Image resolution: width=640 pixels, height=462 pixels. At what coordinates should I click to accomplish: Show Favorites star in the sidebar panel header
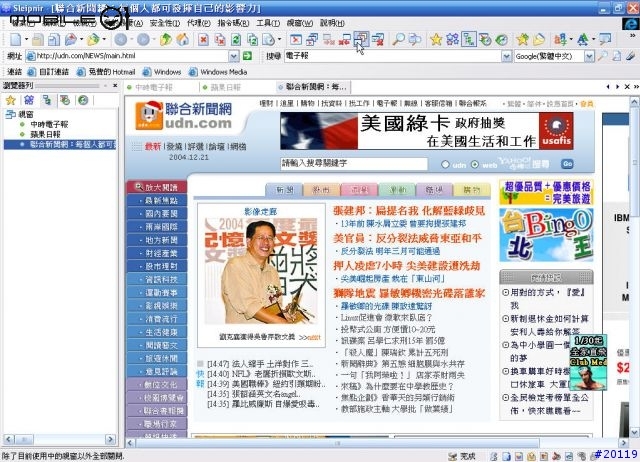tap(11, 100)
